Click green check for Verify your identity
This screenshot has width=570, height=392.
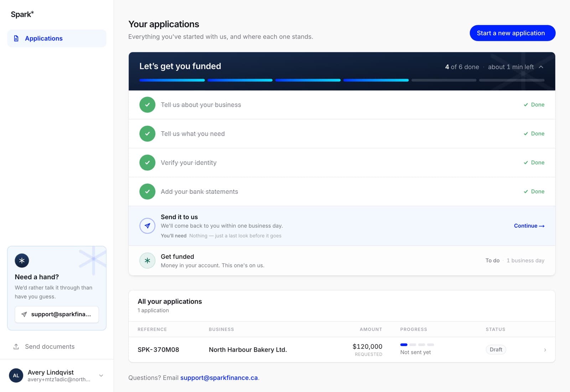[x=147, y=163]
